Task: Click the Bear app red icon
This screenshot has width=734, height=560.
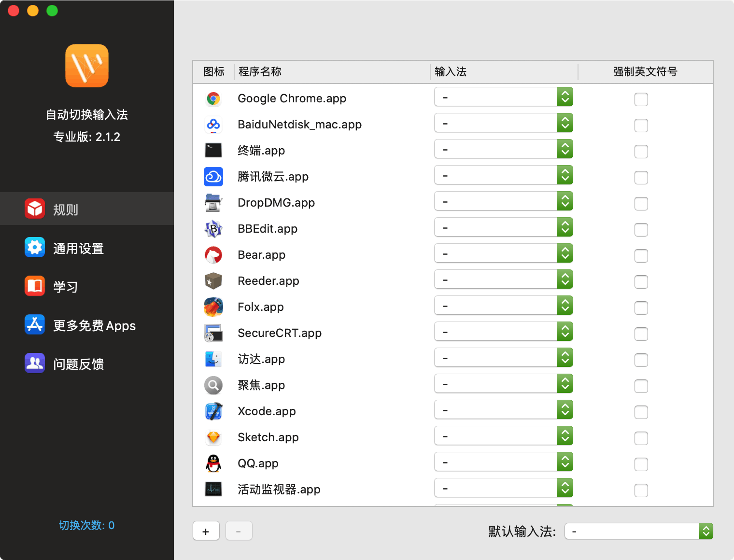Action: (x=213, y=255)
